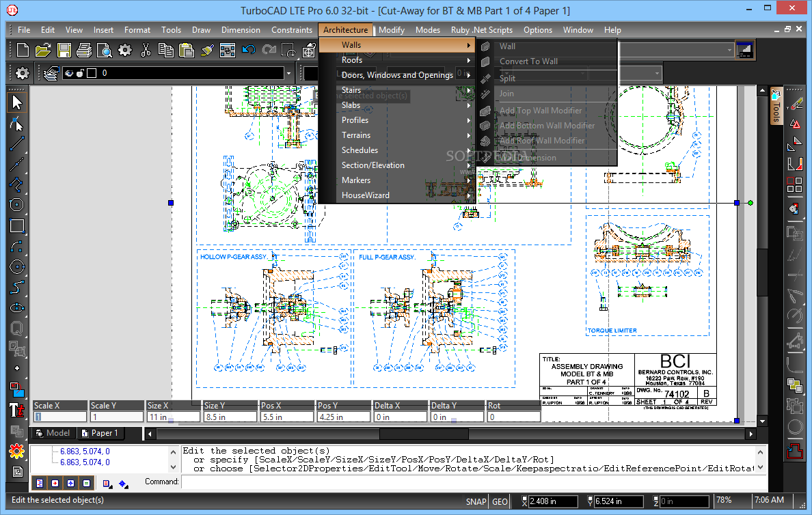Expand the Section/Elevation submenu
812x515 pixels.
(x=398, y=165)
